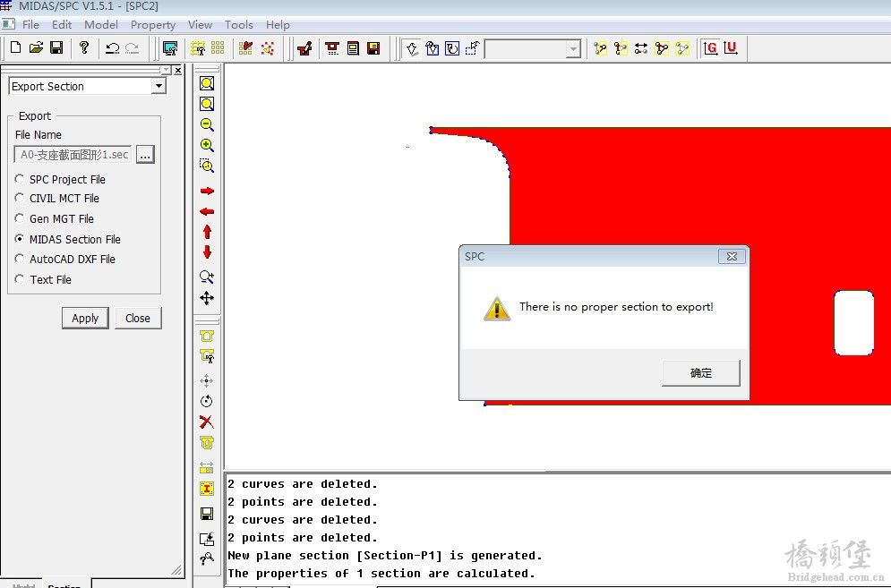Click the yellow I-section property icon
Image resolution: width=891 pixels, height=588 pixels.
(207, 489)
